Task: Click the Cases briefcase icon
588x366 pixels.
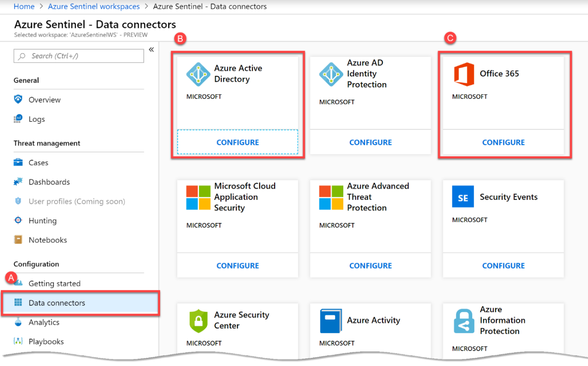Action: (18, 162)
